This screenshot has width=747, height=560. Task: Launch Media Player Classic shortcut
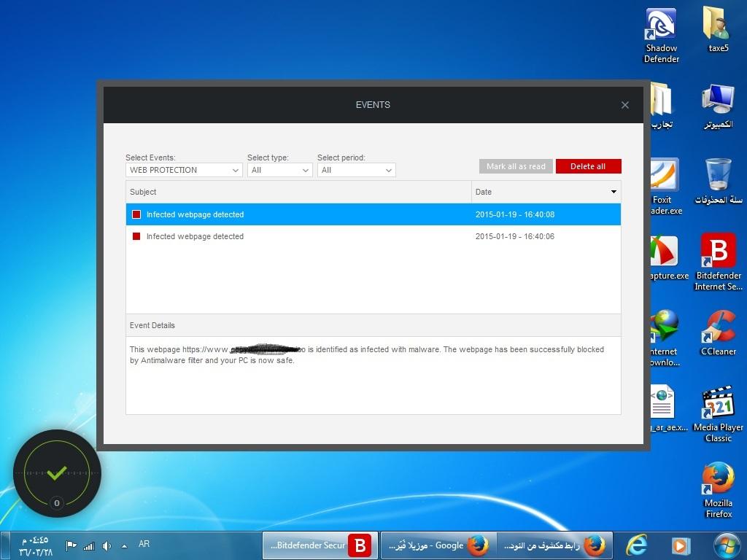718,414
